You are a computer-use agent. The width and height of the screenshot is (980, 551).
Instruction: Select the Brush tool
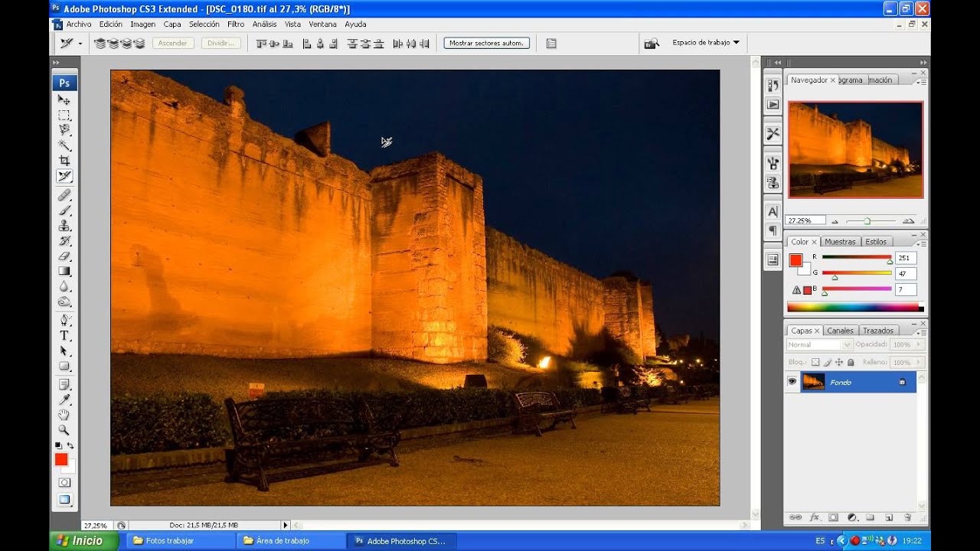[64, 210]
